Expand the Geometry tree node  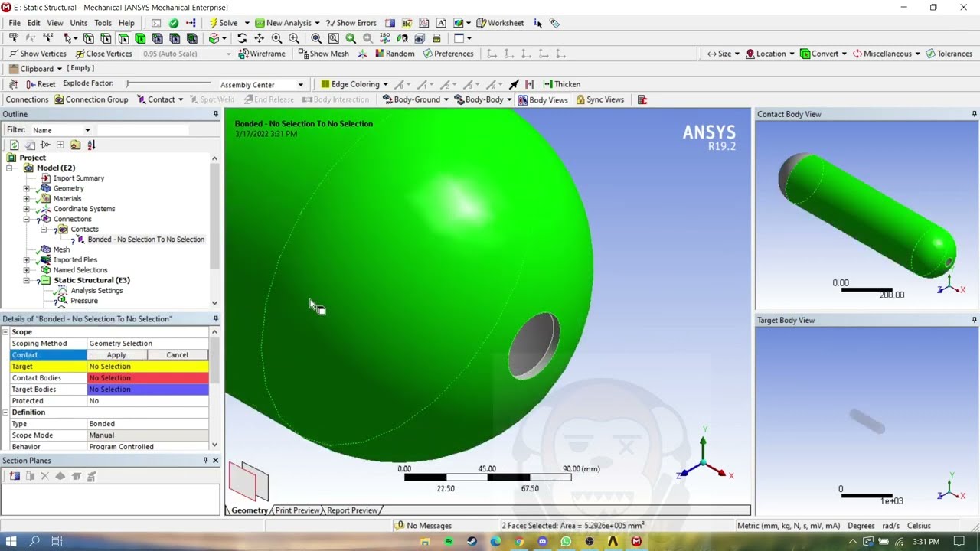(x=26, y=188)
